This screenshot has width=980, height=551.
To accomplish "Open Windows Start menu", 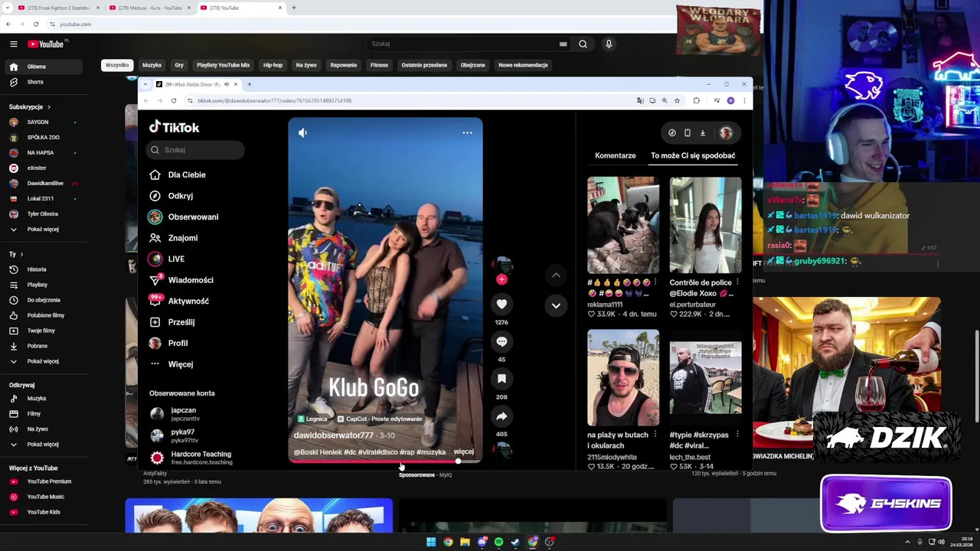I will (x=431, y=542).
